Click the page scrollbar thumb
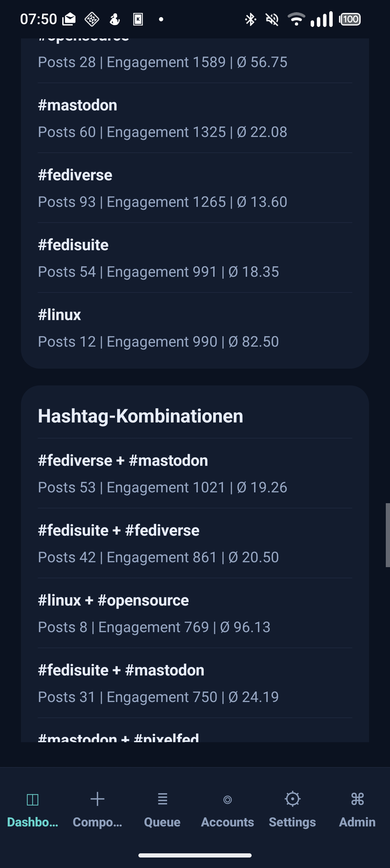The image size is (390, 868). click(388, 535)
